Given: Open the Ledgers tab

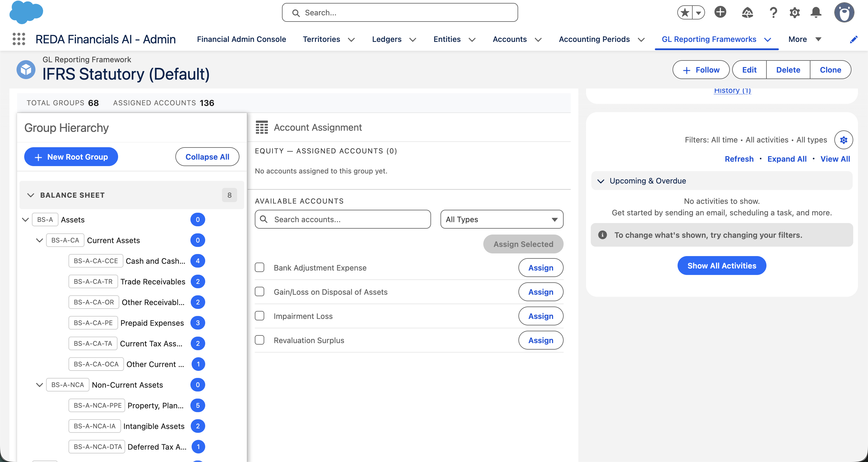Looking at the screenshot, I should click(x=386, y=40).
